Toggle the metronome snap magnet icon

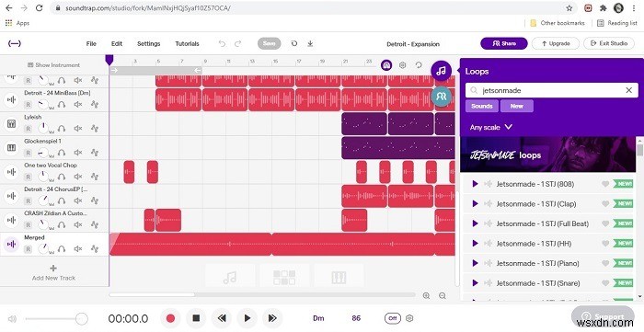386,65
